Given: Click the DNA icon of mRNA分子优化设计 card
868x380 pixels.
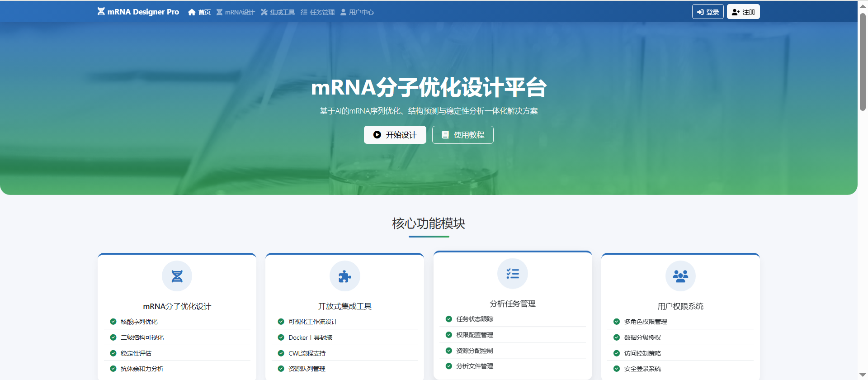Looking at the screenshot, I should coord(177,276).
